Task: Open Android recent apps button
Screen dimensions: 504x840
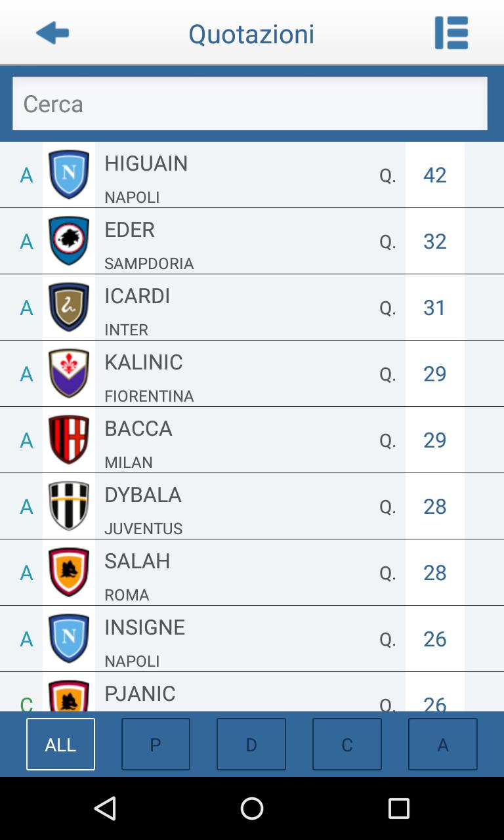Action: (398, 808)
